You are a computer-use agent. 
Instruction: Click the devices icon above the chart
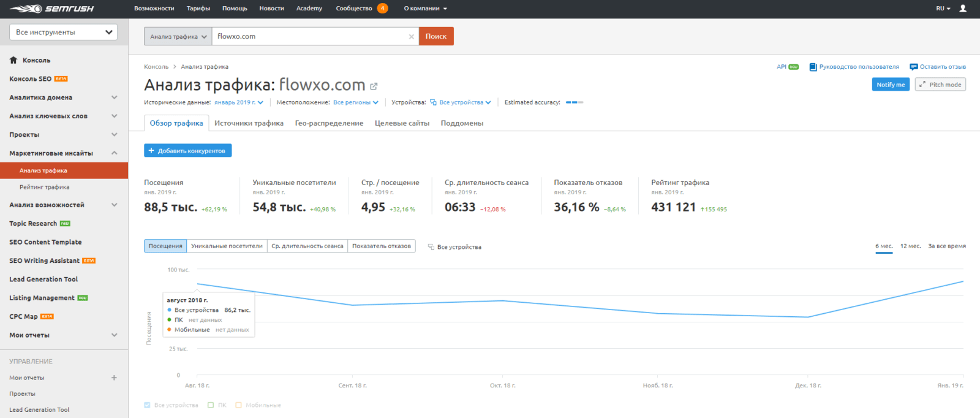pos(431,247)
